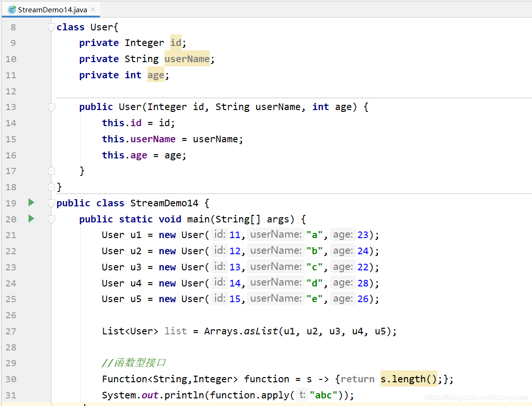Fold the main method at line 20
Screen dimensions: 532x406
pos(52,219)
